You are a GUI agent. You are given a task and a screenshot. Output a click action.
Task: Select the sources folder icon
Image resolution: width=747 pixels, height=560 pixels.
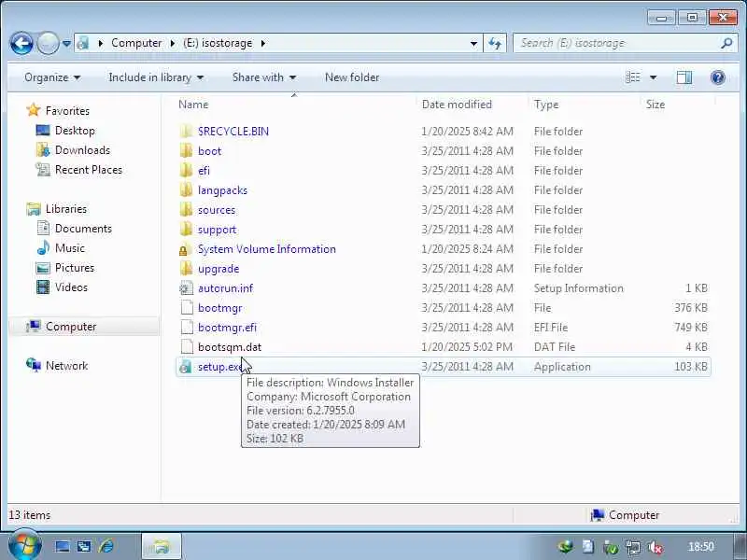(186, 209)
